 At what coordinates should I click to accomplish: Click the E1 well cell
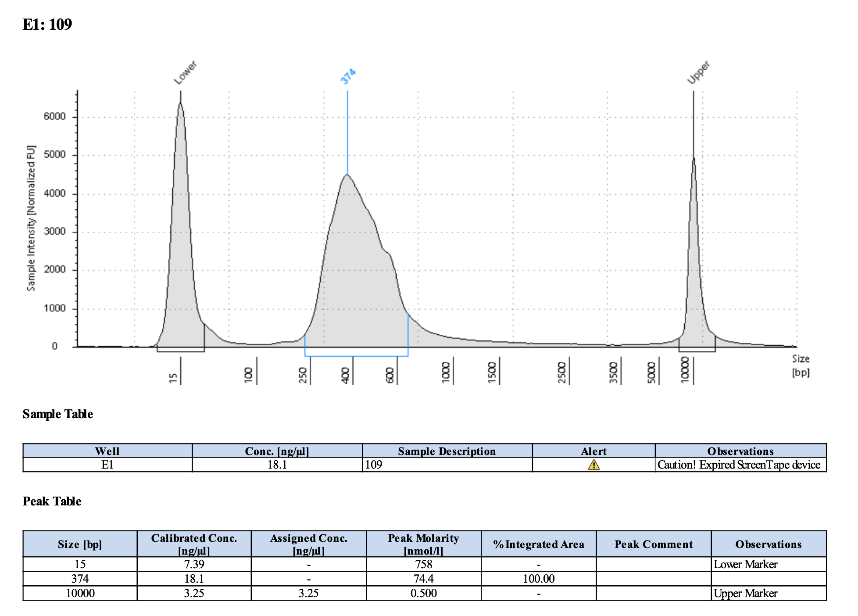tap(107, 465)
